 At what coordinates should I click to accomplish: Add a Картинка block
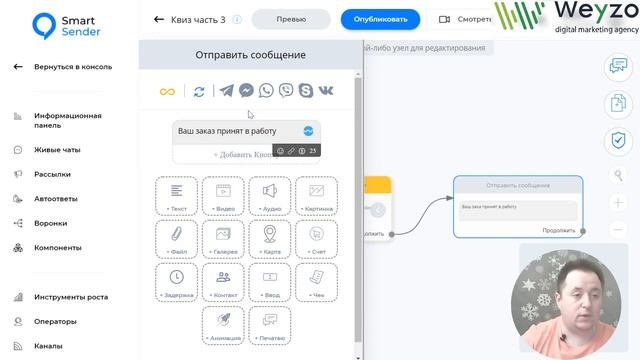point(316,196)
